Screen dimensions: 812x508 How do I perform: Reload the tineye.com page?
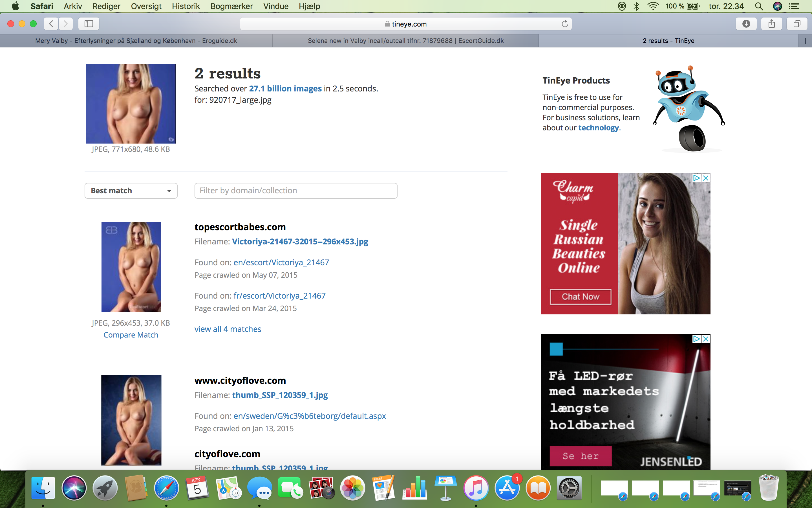click(x=565, y=23)
